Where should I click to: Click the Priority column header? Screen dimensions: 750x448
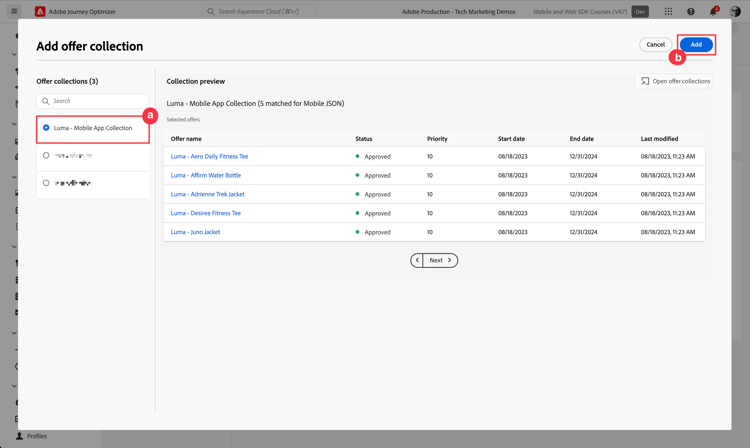(x=437, y=139)
